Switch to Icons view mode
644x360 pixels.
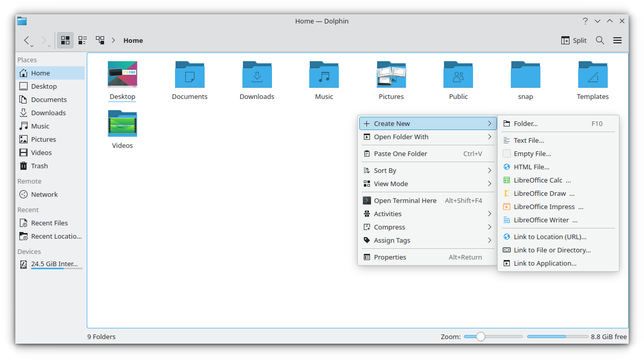(65, 40)
